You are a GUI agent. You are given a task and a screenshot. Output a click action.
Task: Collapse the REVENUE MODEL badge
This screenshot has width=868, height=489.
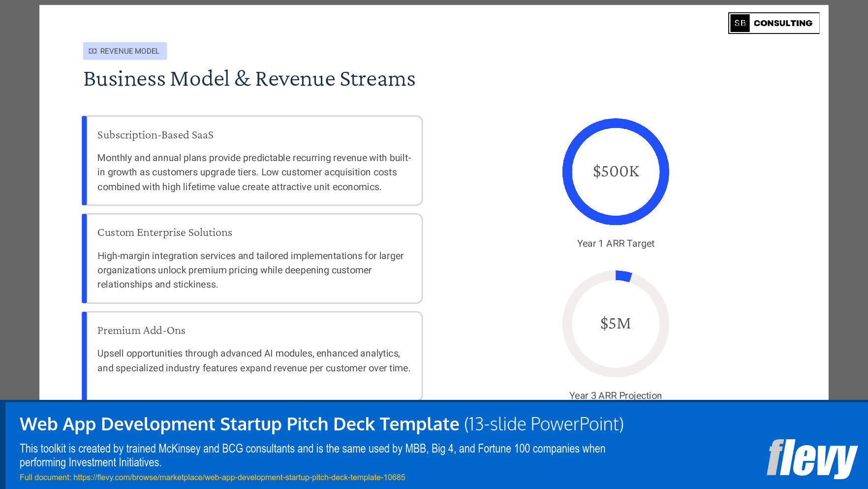point(124,51)
